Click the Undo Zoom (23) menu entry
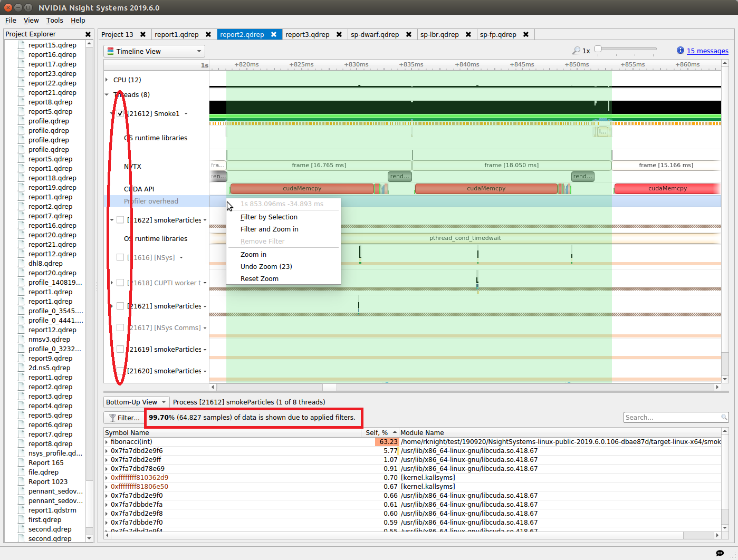738x560 pixels. [266, 266]
